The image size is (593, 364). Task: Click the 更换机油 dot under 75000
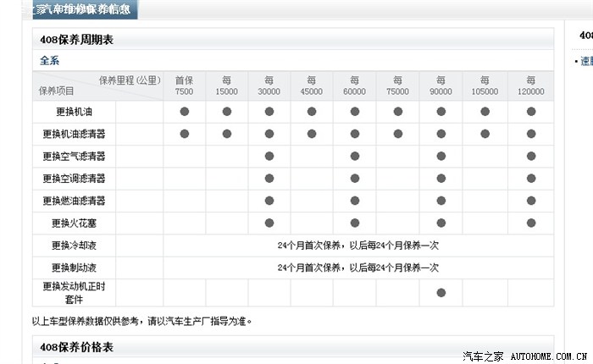tap(398, 112)
